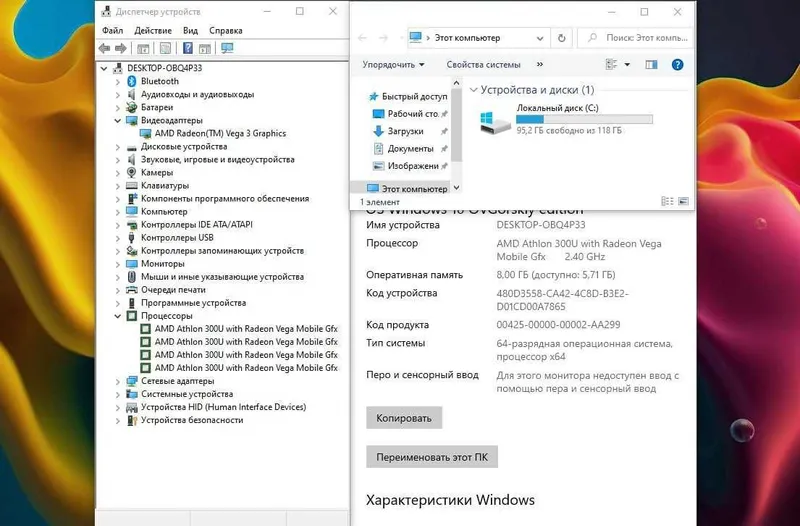Select AMD Radeon(TM) Vega 3 Graphics
Viewport: 800px width, 526px height.
pyautogui.click(x=220, y=133)
